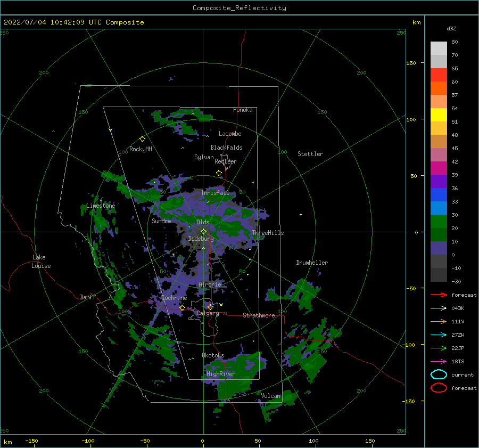Click the Lake Louise label
The height and width of the screenshot is (448, 479).
coord(41,262)
